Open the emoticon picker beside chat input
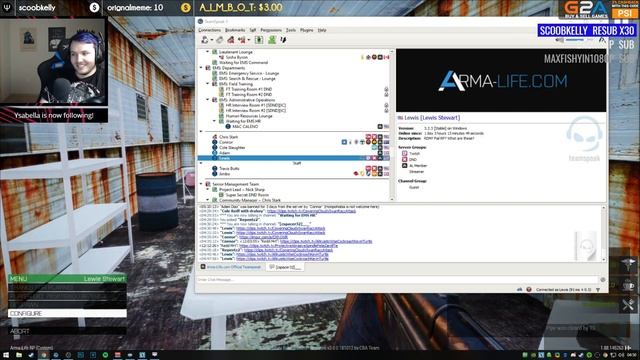The height and width of the screenshot is (360, 640). [x=602, y=280]
